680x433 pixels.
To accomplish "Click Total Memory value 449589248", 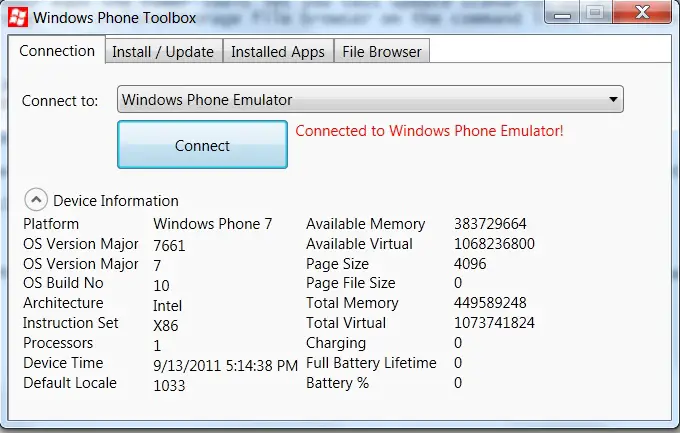I will pos(490,302).
